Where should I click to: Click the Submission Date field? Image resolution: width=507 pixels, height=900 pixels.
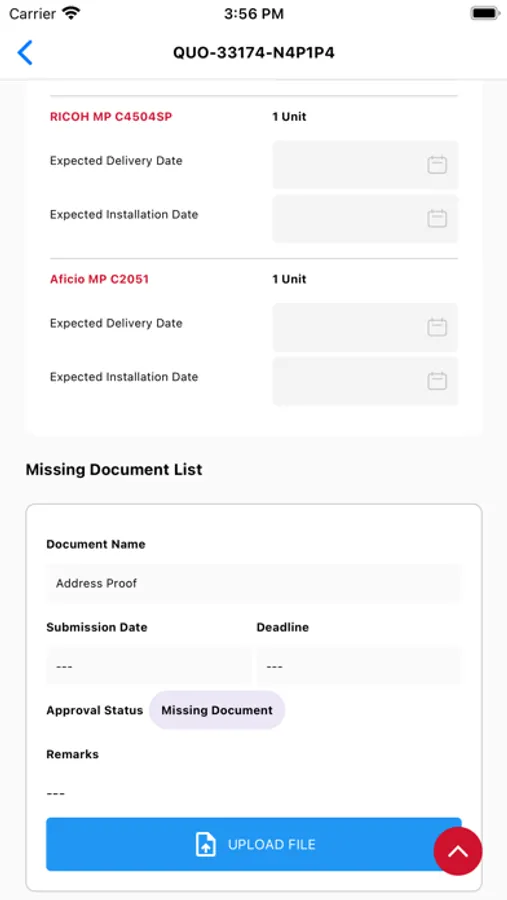coord(149,666)
